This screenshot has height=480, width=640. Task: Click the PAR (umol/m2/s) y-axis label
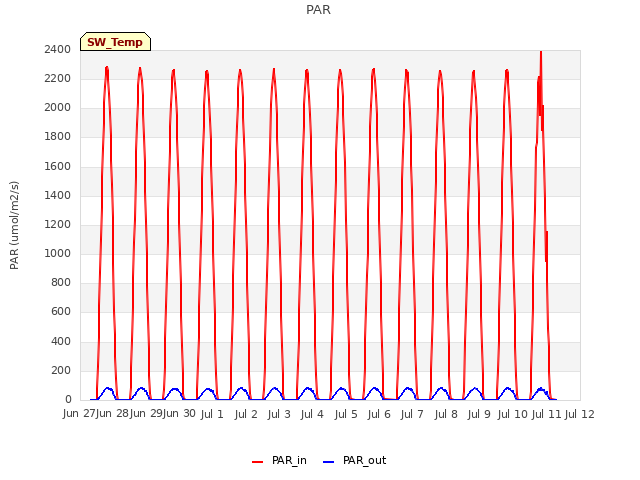click(x=14, y=225)
